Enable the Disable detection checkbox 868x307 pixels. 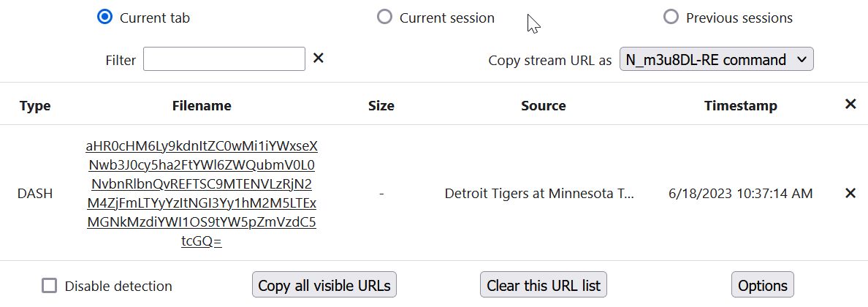coord(50,286)
